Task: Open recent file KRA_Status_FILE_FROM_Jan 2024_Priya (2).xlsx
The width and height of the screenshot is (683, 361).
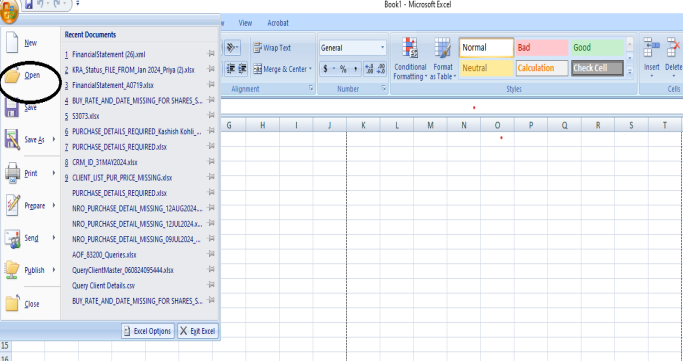Action: point(134,70)
